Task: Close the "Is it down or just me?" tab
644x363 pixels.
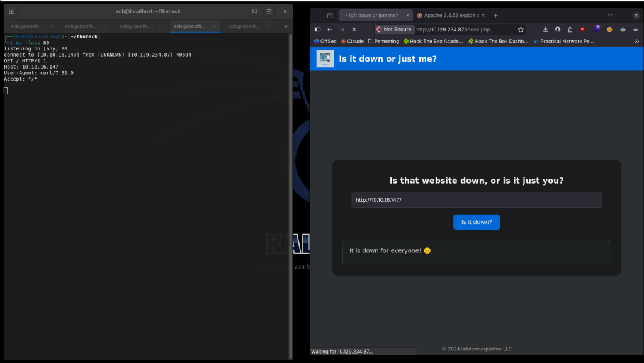Action: click(407, 15)
